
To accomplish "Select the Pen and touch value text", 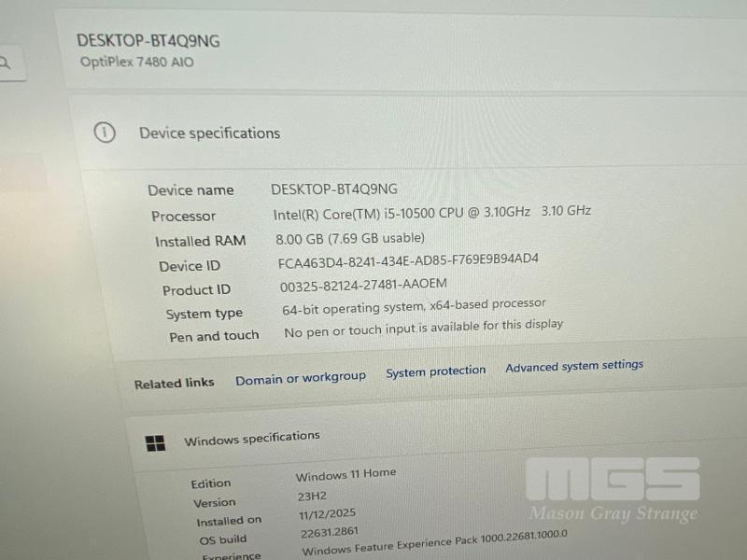I will pos(424,329).
